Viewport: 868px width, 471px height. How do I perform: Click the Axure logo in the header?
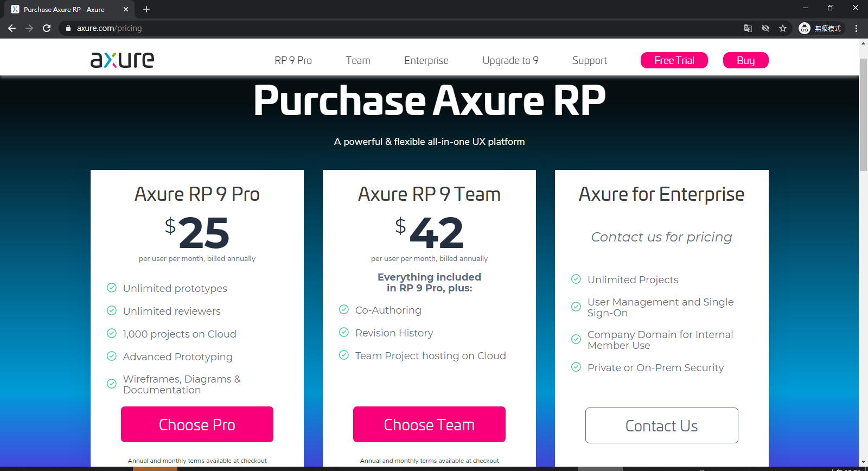tap(122, 60)
